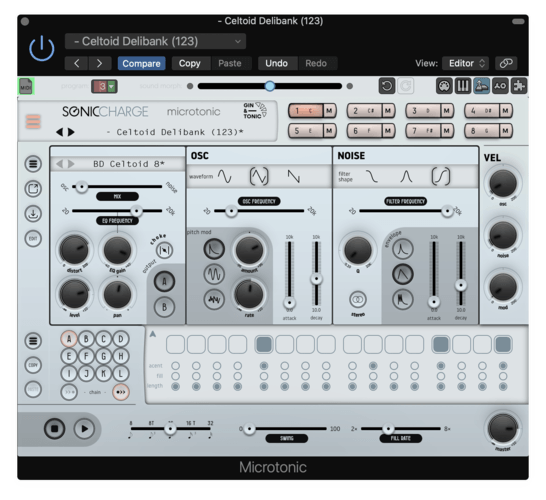The width and height of the screenshot is (546, 500).
Task: Select pattern B
Action: tap(86, 339)
